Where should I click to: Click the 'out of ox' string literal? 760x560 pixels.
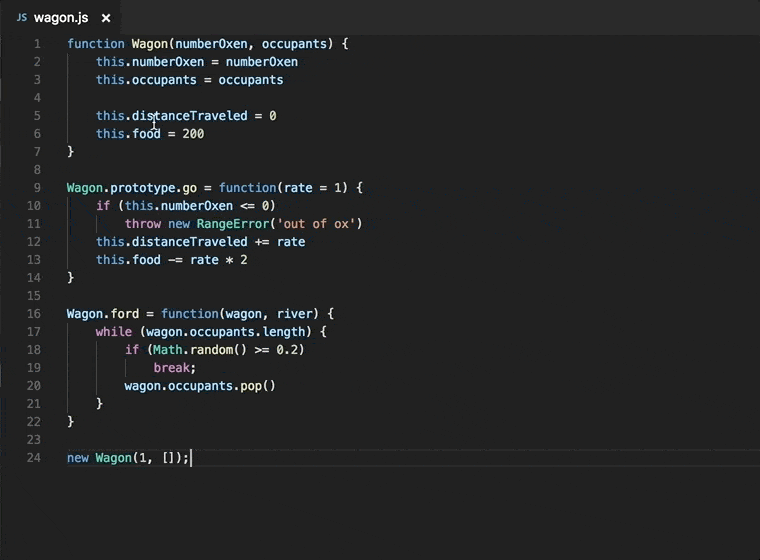tap(320, 224)
